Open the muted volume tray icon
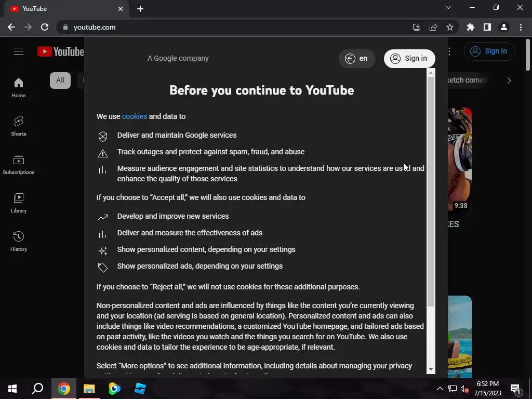Viewport: 532px width, 399px height. (x=464, y=389)
